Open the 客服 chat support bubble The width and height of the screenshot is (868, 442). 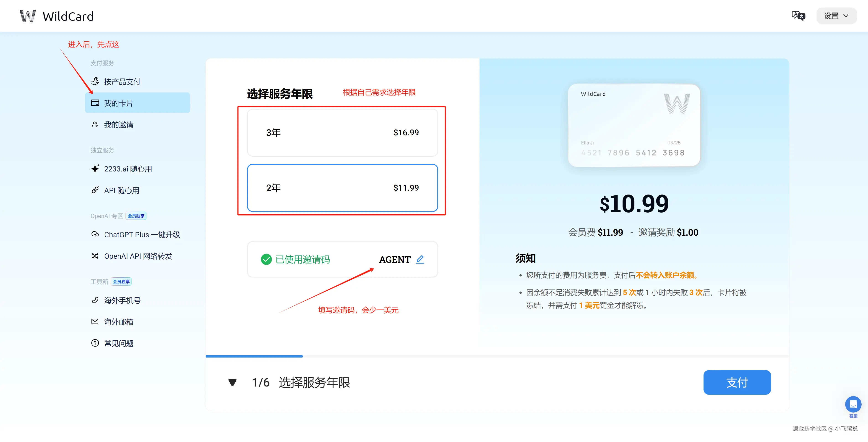853,404
